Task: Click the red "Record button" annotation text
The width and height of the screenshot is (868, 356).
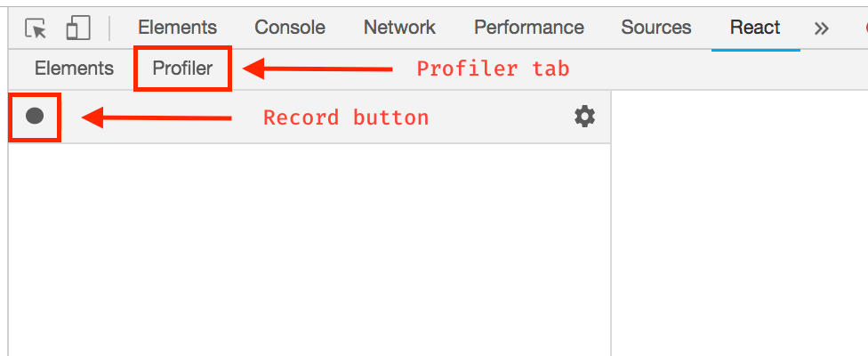Action: click(x=346, y=117)
